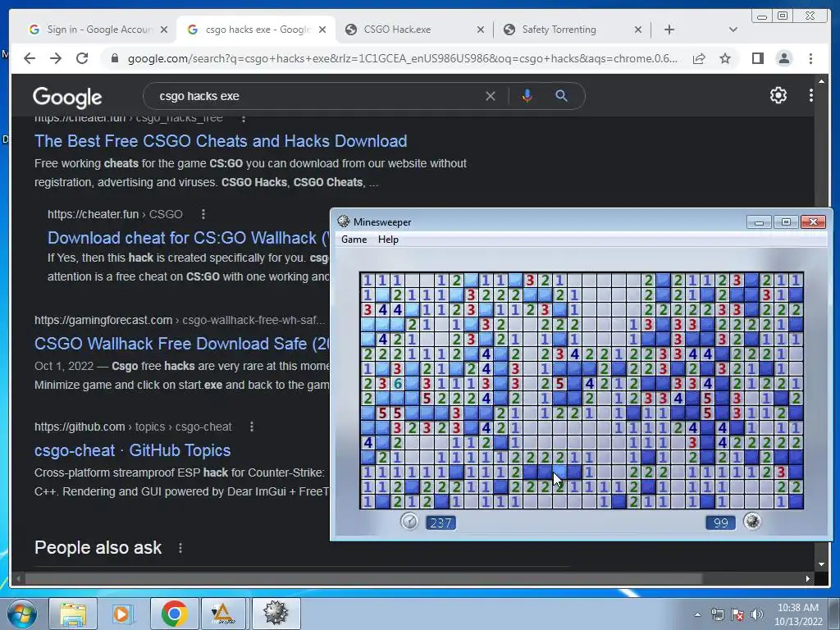Open options for github.com csgo-cheat result

[x=252, y=427]
